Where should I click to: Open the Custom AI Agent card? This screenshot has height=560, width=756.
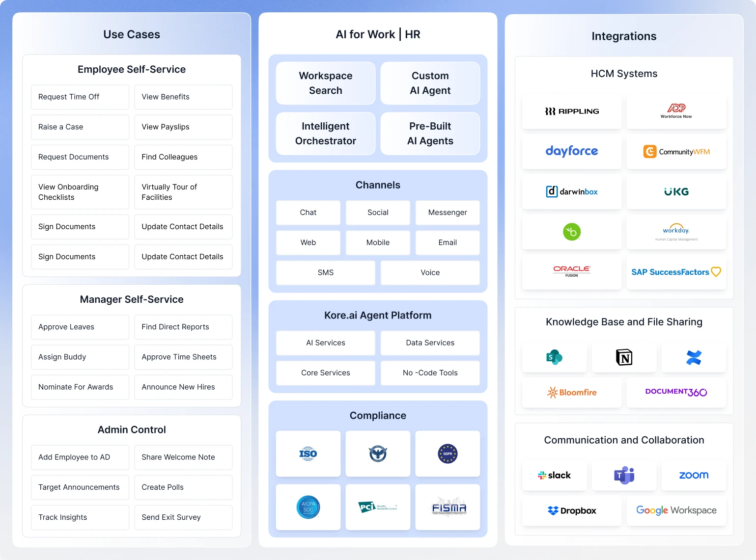[430, 83]
